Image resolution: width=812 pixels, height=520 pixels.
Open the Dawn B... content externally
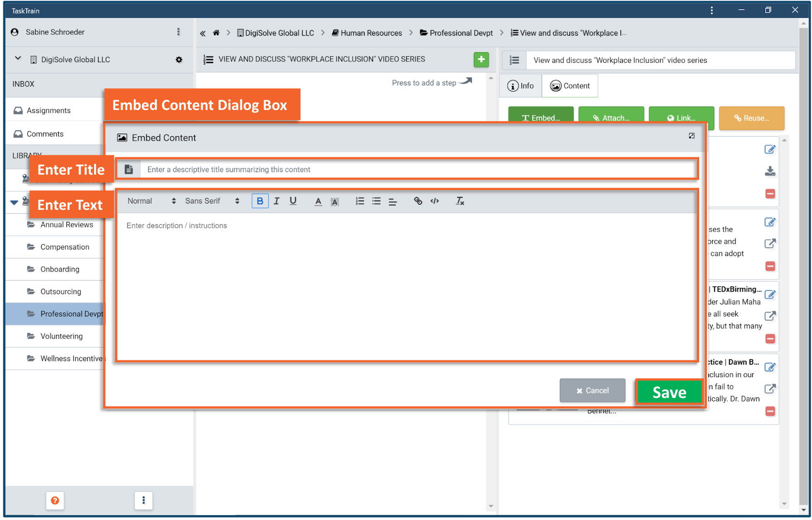(770, 389)
